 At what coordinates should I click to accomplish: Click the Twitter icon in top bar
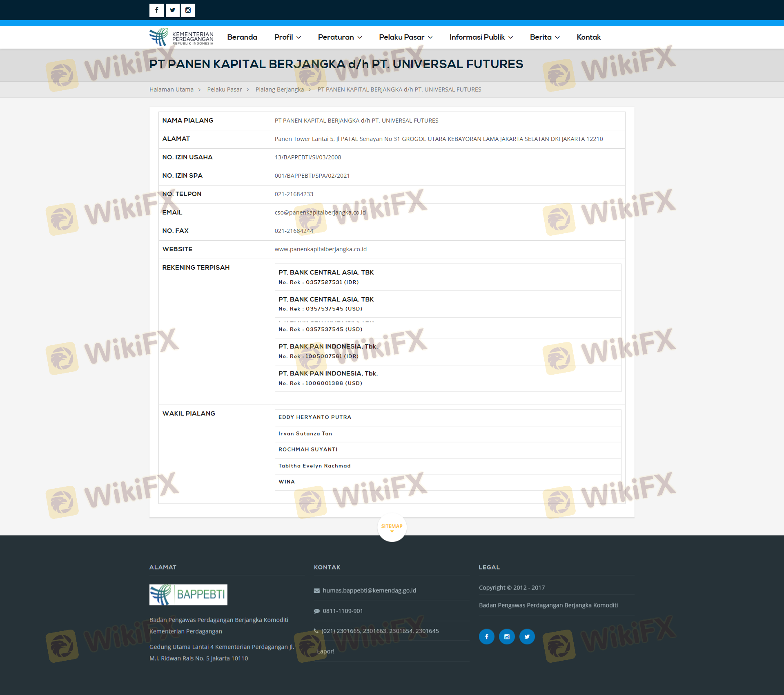point(172,10)
